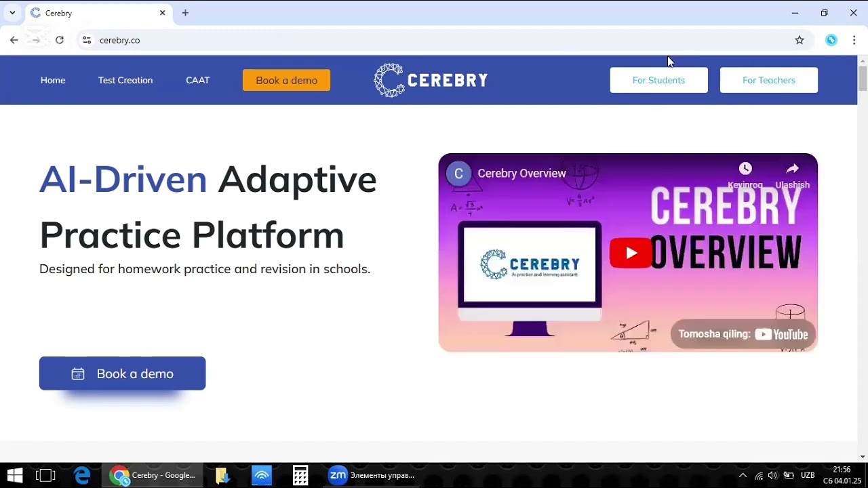
Task: Go to Home in site navigation
Action: click(53, 80)
